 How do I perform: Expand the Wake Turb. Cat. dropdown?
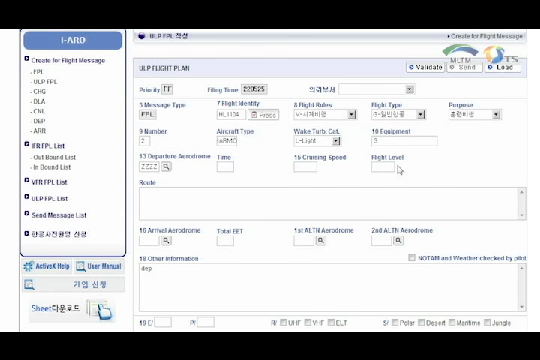336,141
